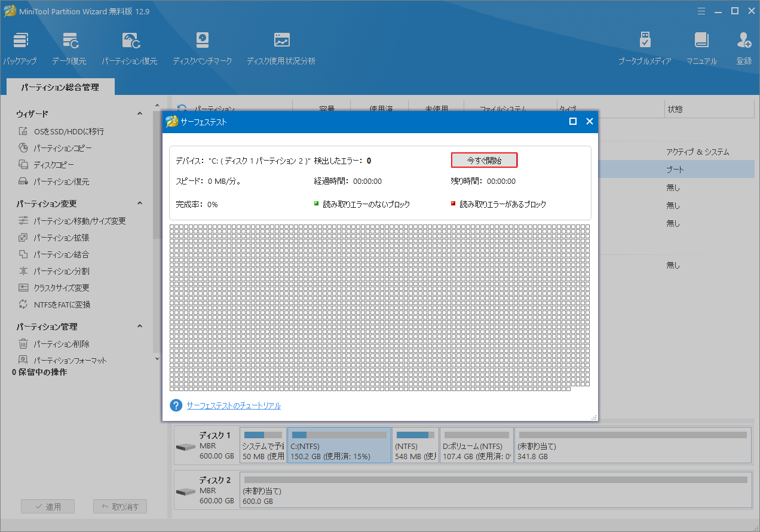Click 今すぐ開始 to start the surface test
The width and height of the screenshot is (760, 532).
[x=484, y=160]
